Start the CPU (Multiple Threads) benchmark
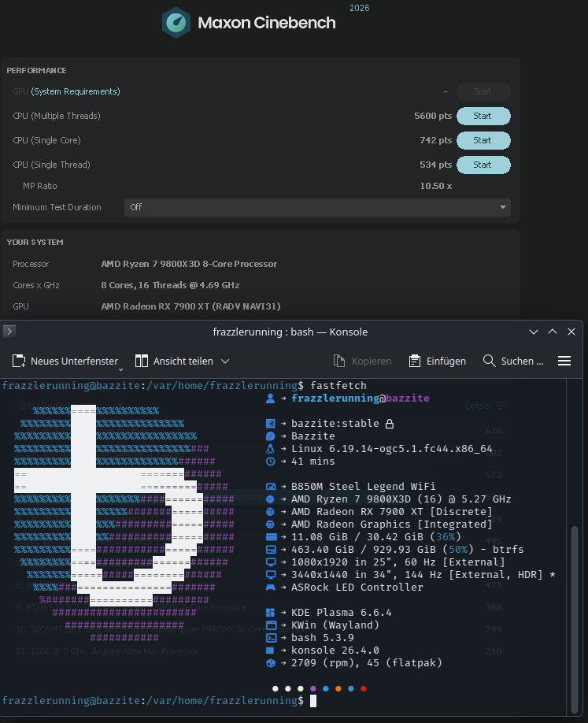The height and width of the screenshot is (723, 588). [x=483, y=117]
